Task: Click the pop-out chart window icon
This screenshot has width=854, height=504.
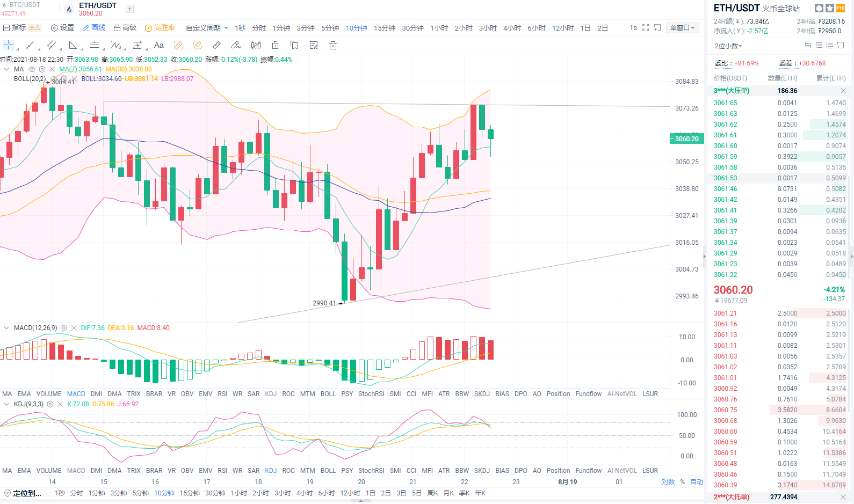Action: 657,27
